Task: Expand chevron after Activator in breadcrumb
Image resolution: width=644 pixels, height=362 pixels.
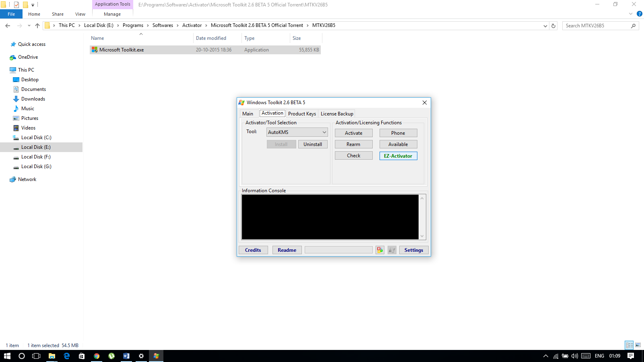Action: [x=206, y=25]
